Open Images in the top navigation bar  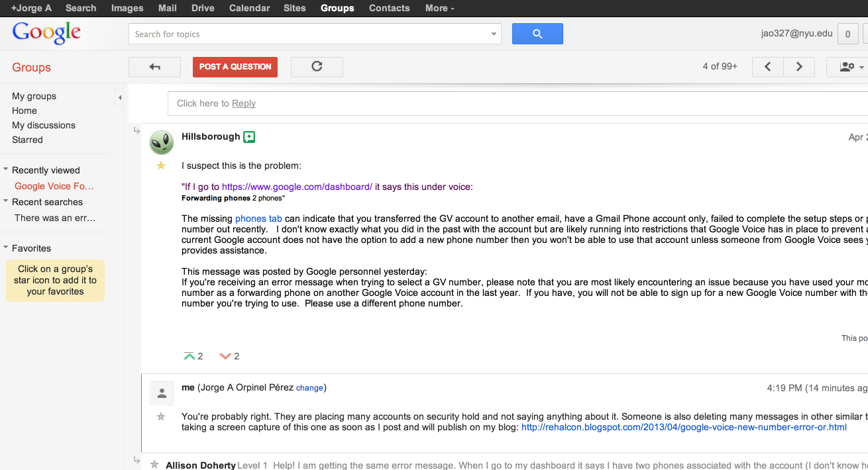pyautogui.click(x=127, y=8)
